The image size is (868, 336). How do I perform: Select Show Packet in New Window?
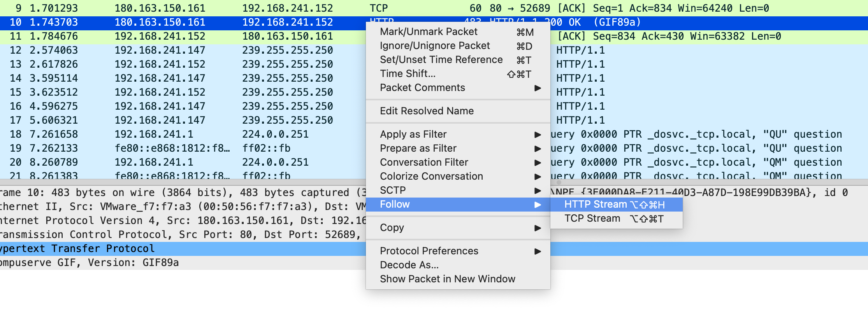click(x=447, y=279)
